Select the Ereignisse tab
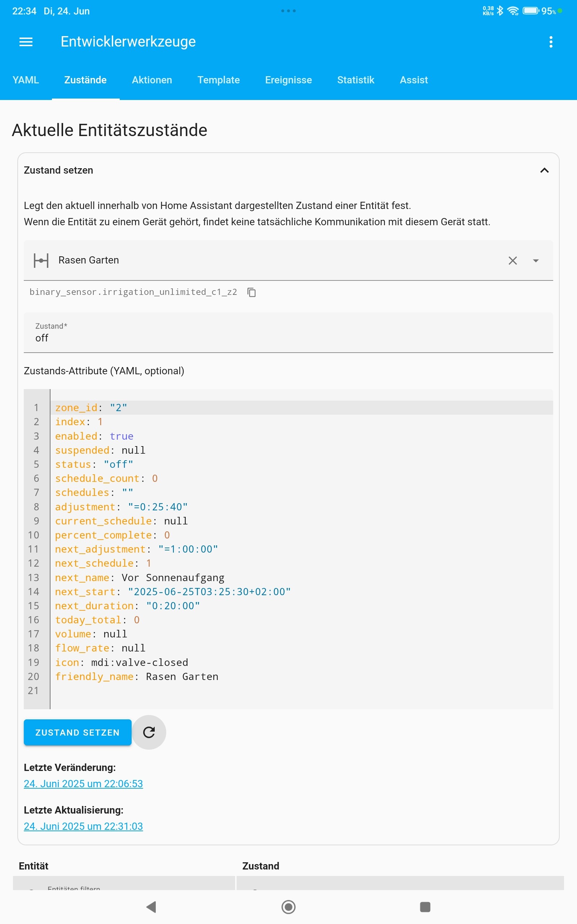 click(x=288, y=80)
